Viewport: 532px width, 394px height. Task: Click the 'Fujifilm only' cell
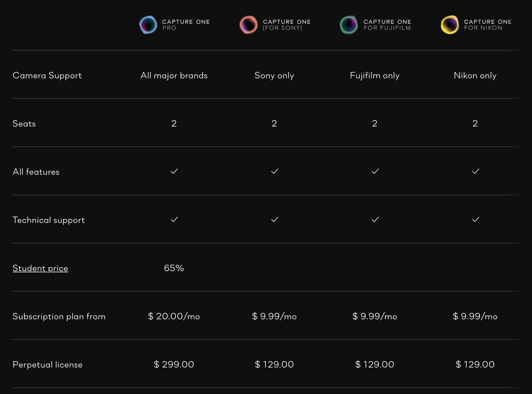click(375, 75)
